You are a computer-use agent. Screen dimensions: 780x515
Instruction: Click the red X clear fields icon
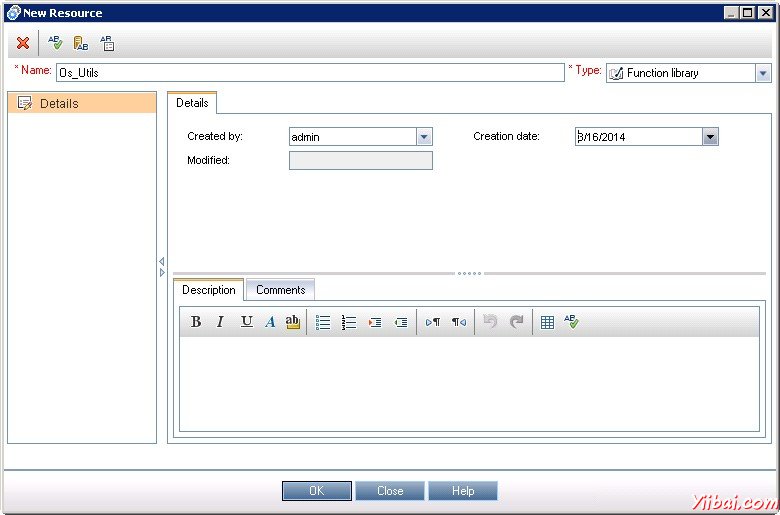pyautogui.click(x=23, y=44)
